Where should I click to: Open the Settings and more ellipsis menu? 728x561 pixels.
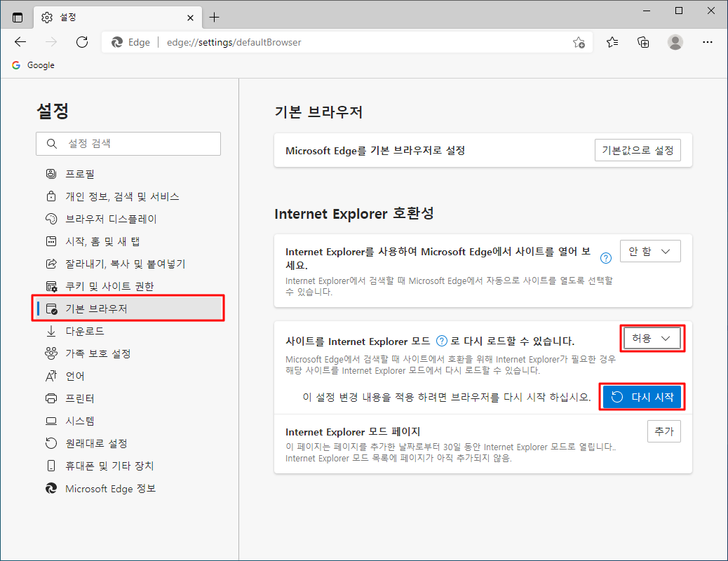coord(708,42)
